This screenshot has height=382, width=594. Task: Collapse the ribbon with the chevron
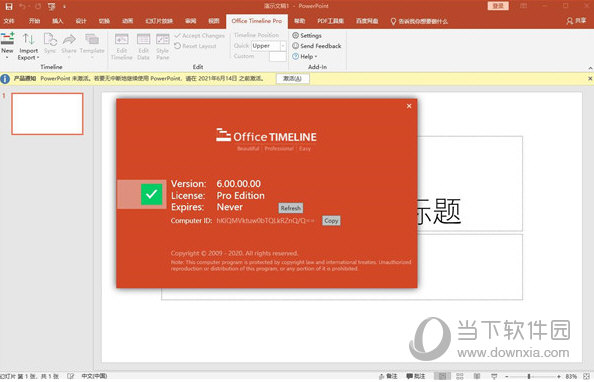tap(590, 68)
